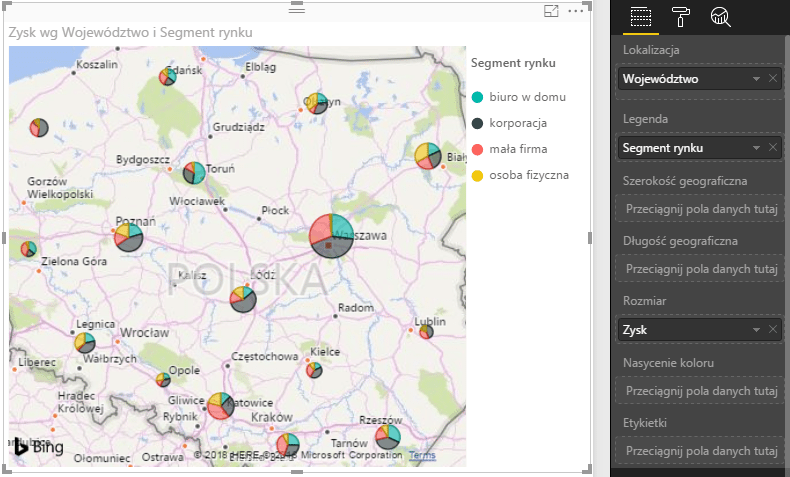Expand the Zysk field dropdown arrow
This screenshot has height=477, width=790.
(757, 330)
